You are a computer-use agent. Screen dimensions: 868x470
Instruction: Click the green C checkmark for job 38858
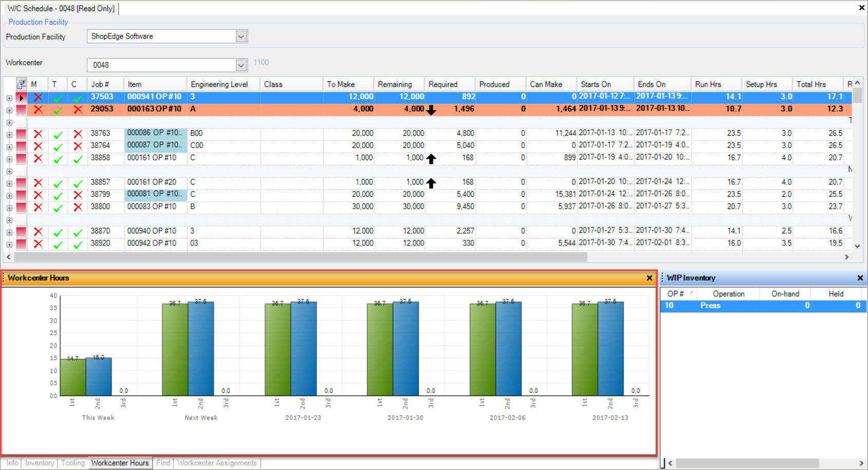coord(78,159)
